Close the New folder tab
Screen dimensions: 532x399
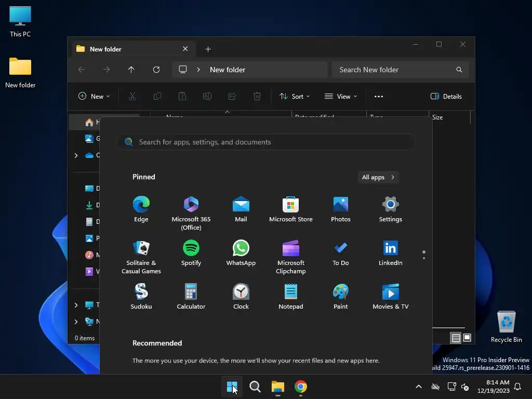(185, 49)
